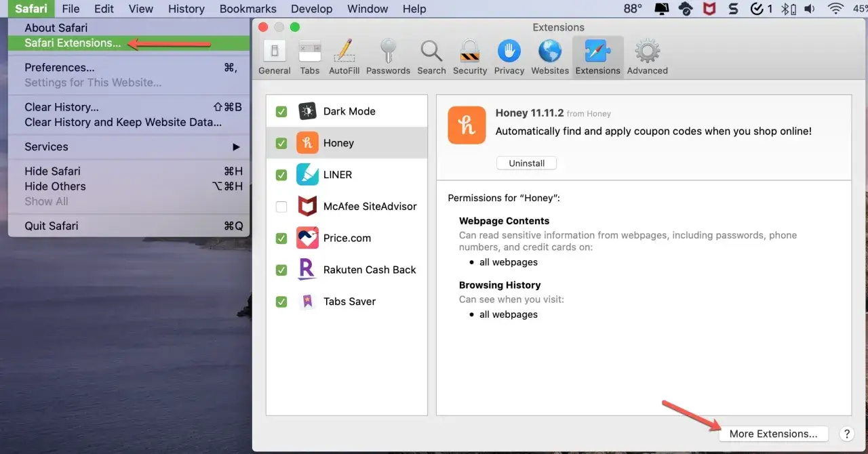Image resolution: width=868 pixels, height=454 pixels.
Task: Open the Security preferences pane
Action: tap(470, 57)
